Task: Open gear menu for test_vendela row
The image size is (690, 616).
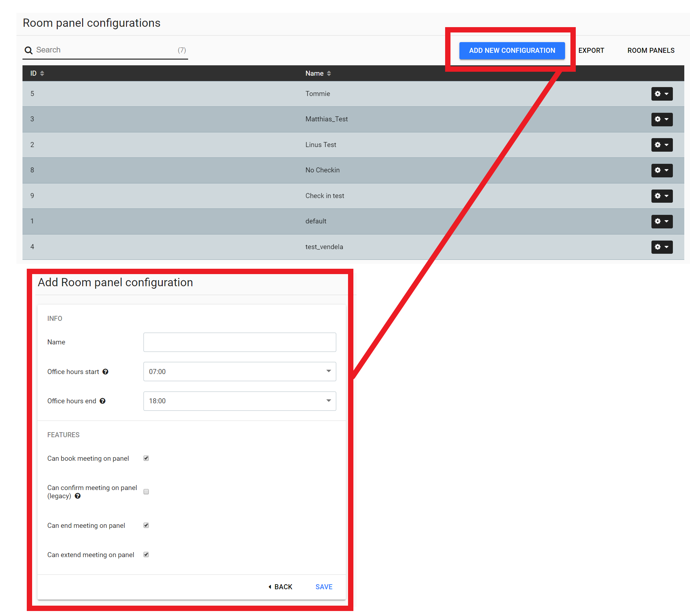Action: pyautogui.click(x=662, y=247)
